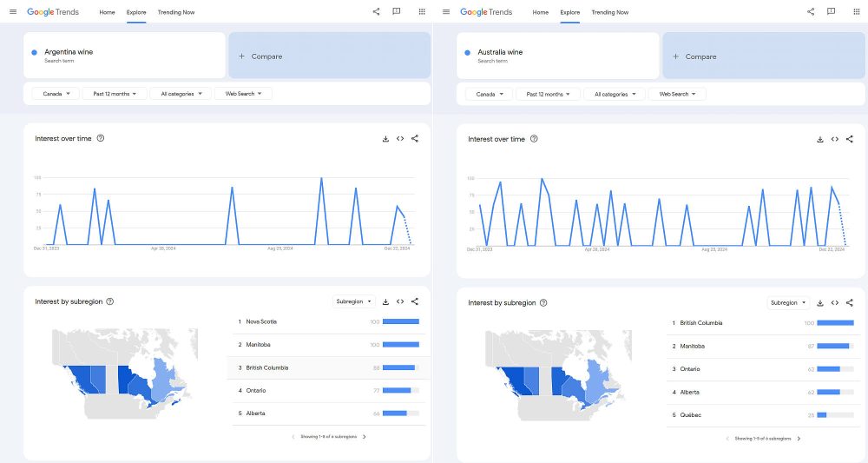The image size is (868, 463).
Task: Open Google apps grid in Argentina window
Action: coord(422,11)
